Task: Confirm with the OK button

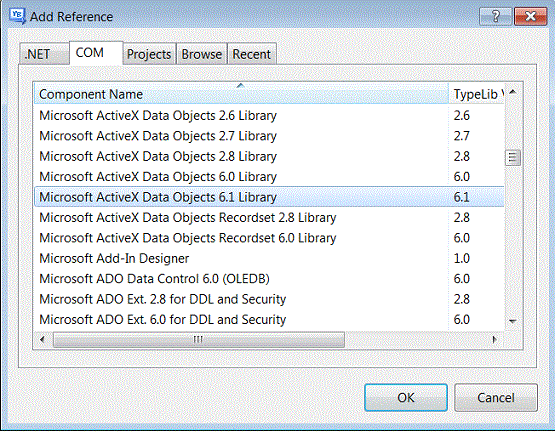Action: [406, 398]
